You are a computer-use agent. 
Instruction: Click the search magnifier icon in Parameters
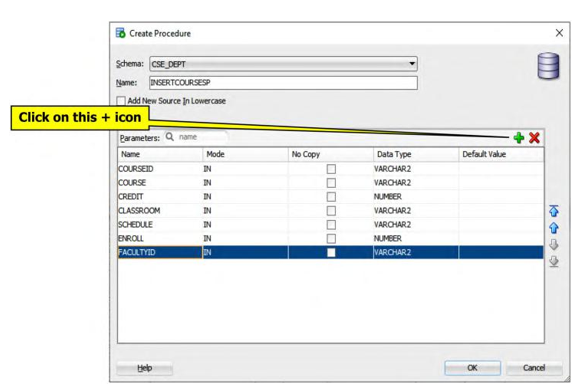tap(170, 137)
